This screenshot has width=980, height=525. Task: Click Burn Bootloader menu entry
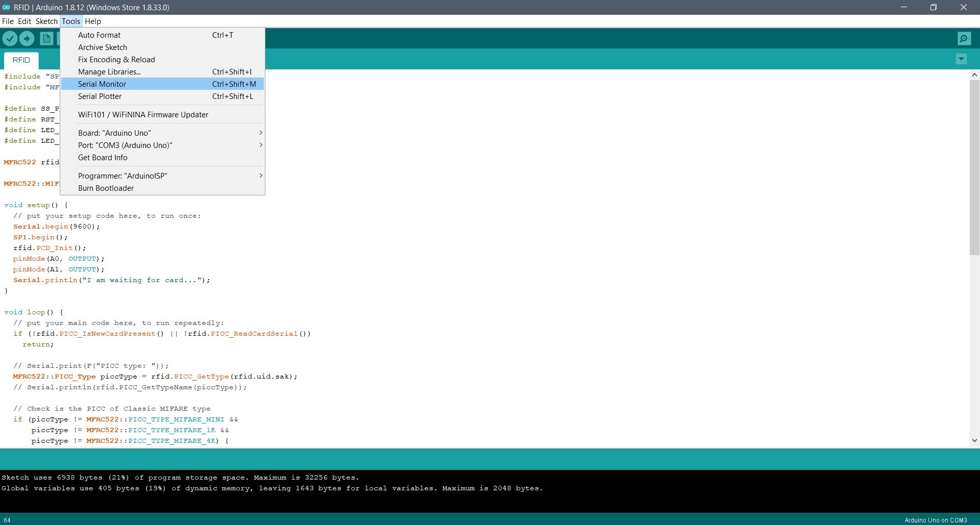[x=106, y=188]
